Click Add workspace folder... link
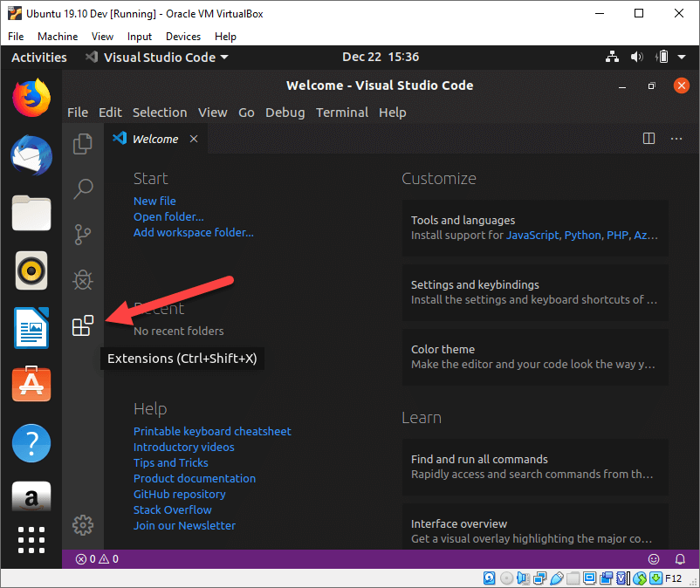Viewport: 700px width, 588px height. point(194,232)
